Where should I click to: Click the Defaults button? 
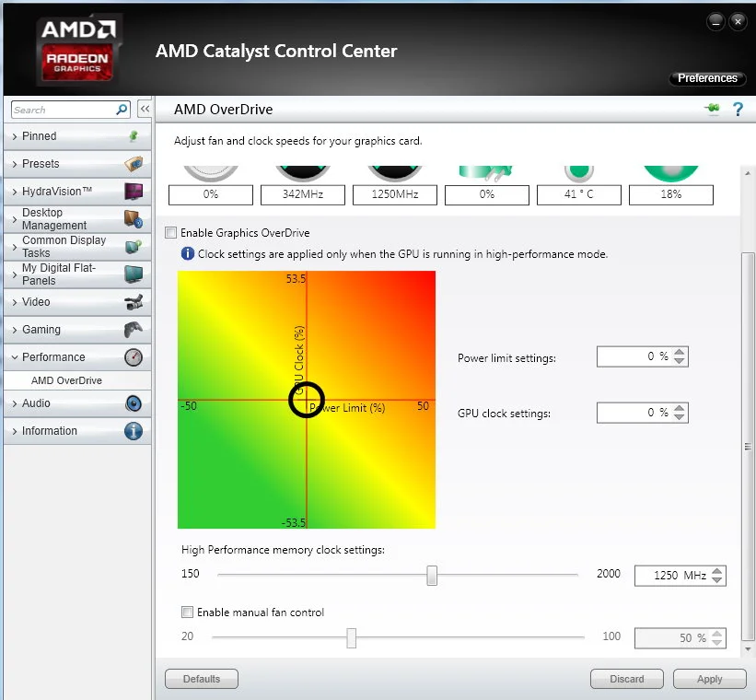point(202,679)
